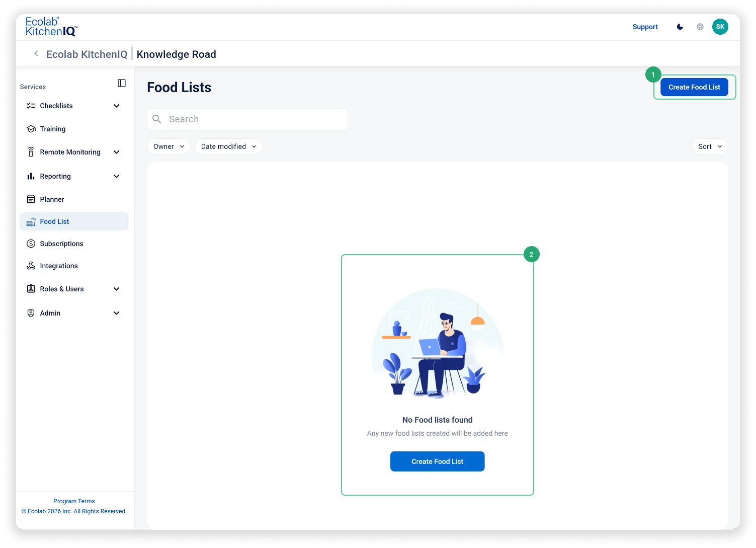Open the Admin menu item
This screenshot has width=756, height=548.
pos(74,313)
